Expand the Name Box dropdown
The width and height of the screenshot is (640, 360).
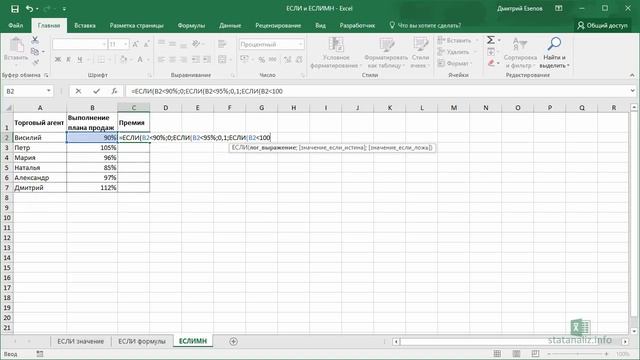coord(49,91)
